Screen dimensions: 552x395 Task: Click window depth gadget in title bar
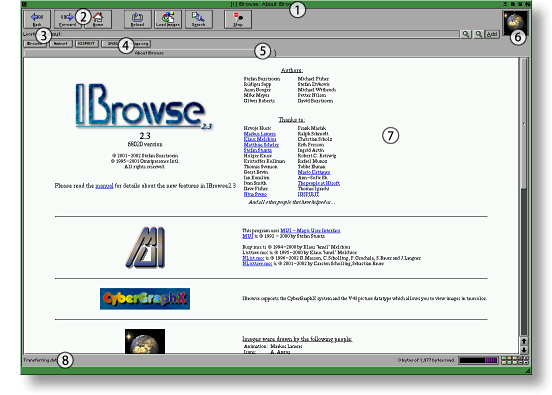click(527, 4)
